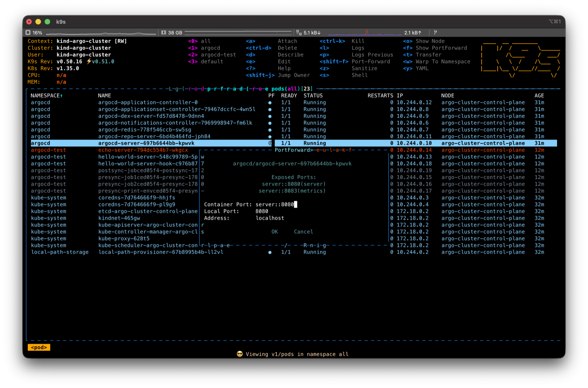Click the PF dot on argocd-repo-server row
Viewport: 588px width, 388px height.
(x=270, y=137)
